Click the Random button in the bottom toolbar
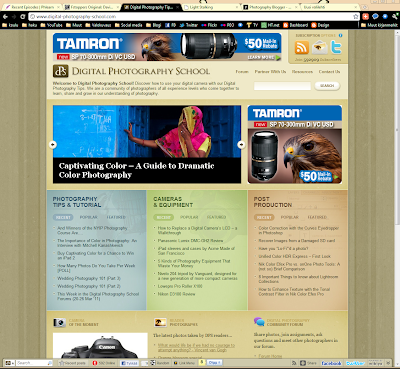This screenshot has width=400, height=369. point(160,363)
